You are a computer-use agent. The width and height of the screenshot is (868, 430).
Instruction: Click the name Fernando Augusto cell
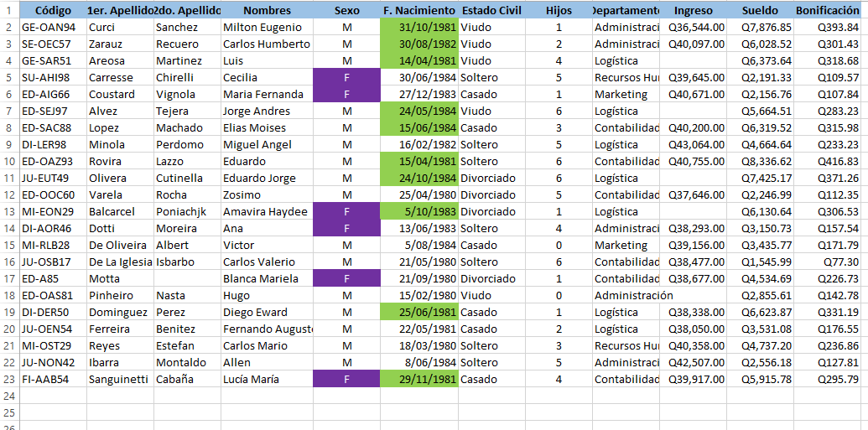[268, 329]
